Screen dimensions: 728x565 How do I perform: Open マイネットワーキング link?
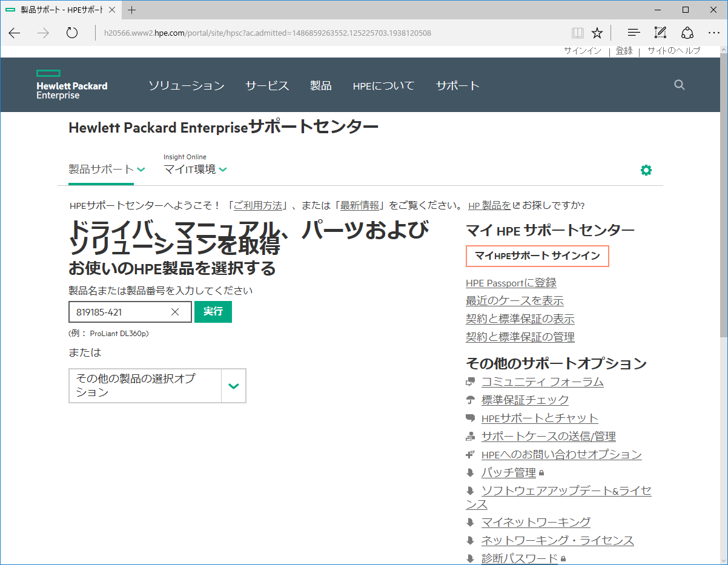536,523
